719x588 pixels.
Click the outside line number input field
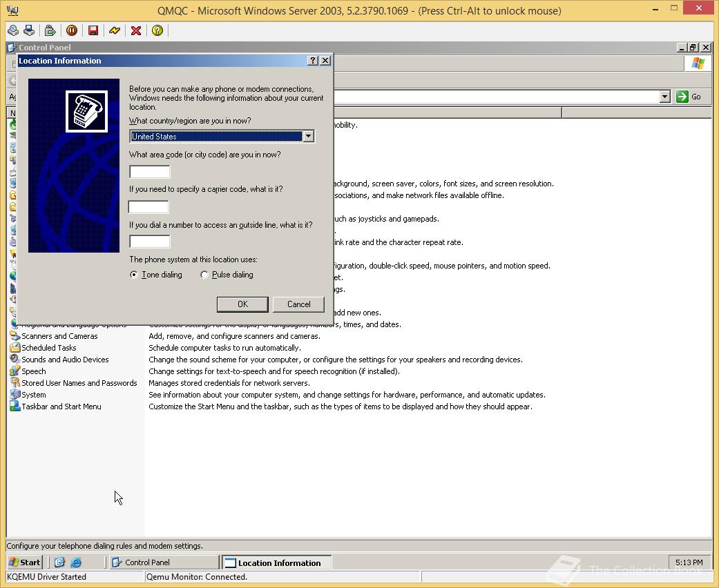[x=150, y=242]
